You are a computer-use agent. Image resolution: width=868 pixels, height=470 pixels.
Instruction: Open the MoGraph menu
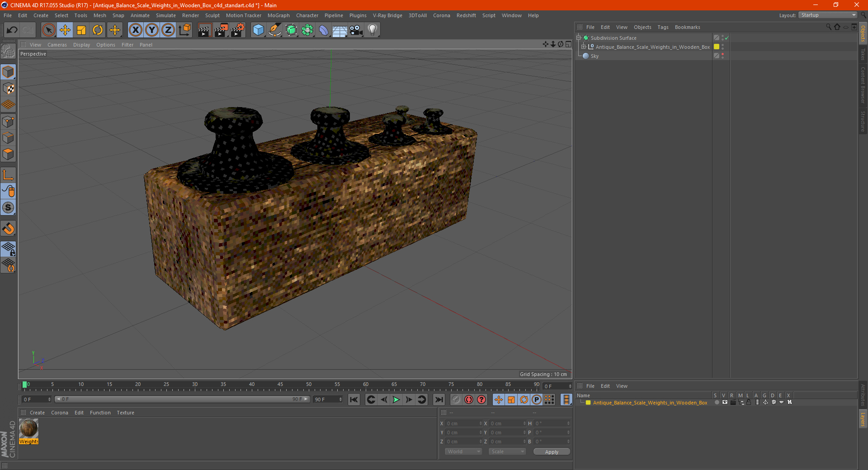click(278, 15)
